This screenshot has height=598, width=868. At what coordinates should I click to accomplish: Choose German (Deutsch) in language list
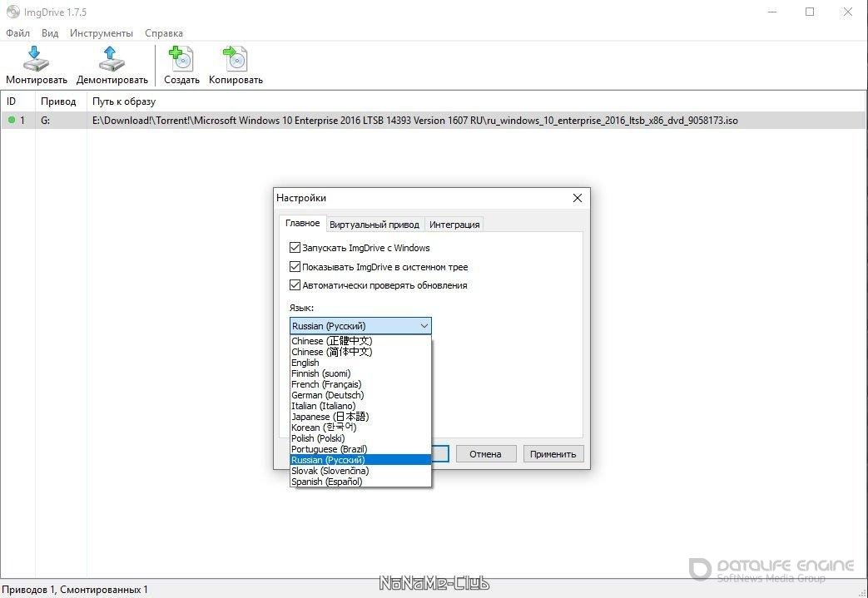point(327,395)
